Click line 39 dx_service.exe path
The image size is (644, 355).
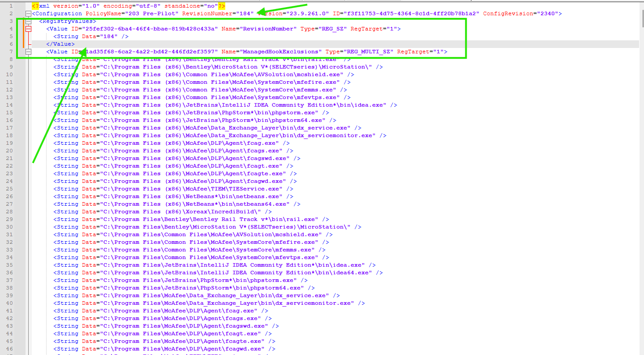(x=215, y=295)
